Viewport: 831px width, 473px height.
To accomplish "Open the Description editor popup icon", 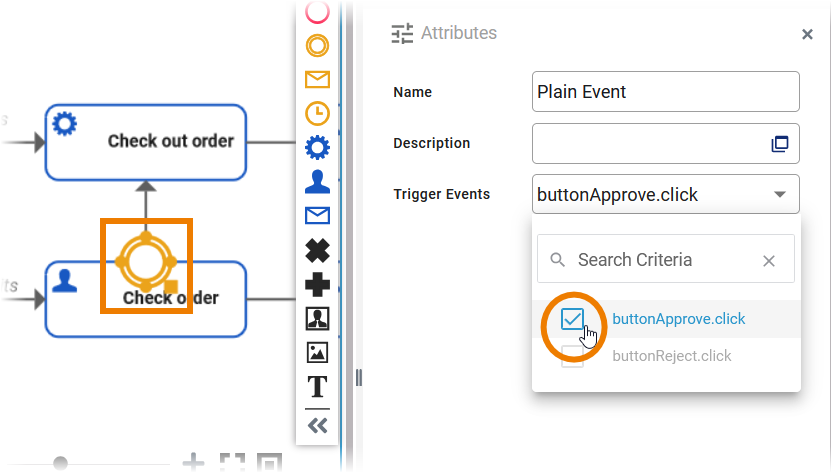I will [x=780, y=144].
